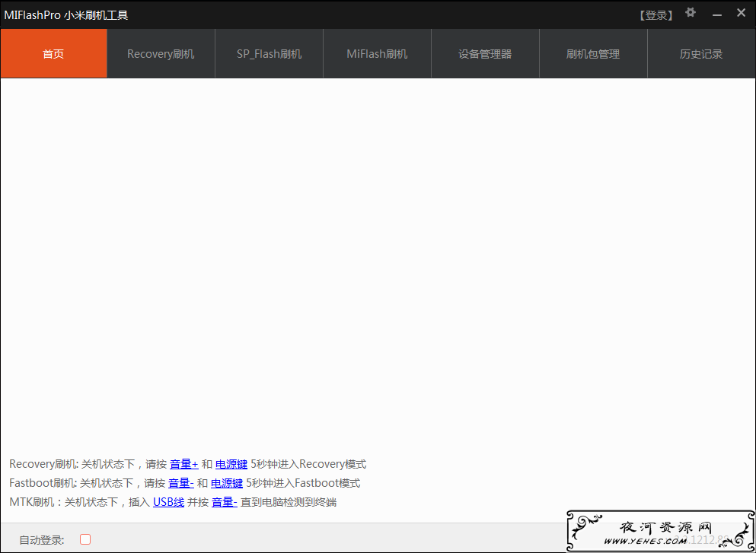Open the 设备管理器 tab
756x553 pixels.
click(485, 53)
